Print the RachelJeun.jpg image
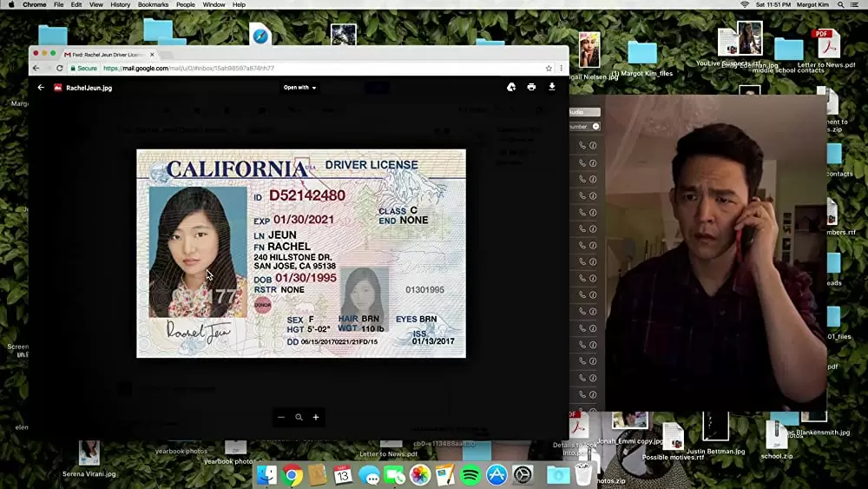 pos(531,87)
